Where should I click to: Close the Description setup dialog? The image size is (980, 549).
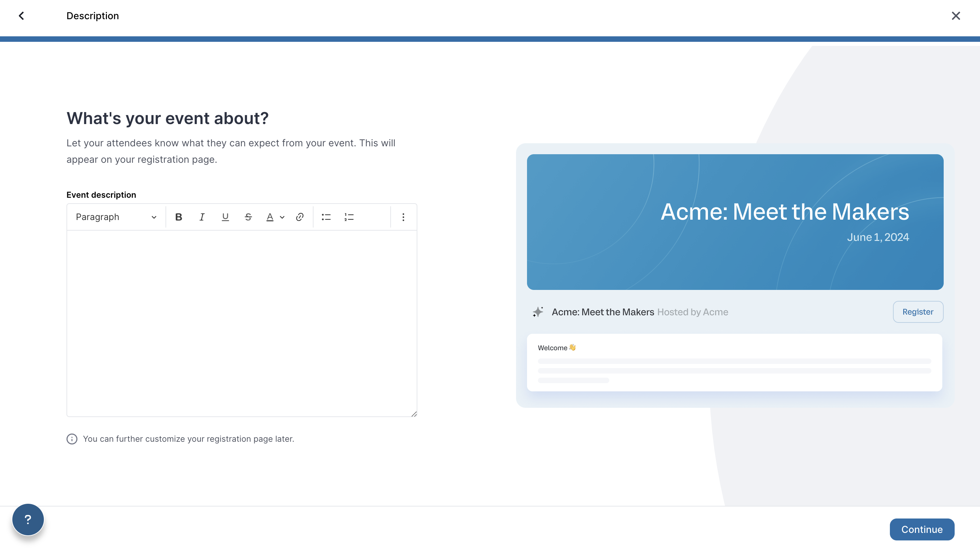pyautogui.click(x=956, y=16)
